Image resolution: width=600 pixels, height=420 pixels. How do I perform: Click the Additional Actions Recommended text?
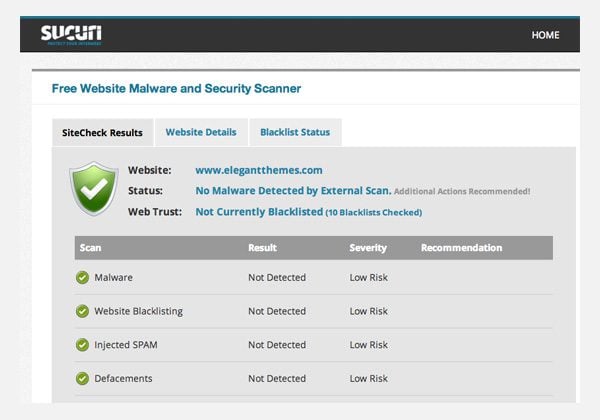click(x=462, y=191)
